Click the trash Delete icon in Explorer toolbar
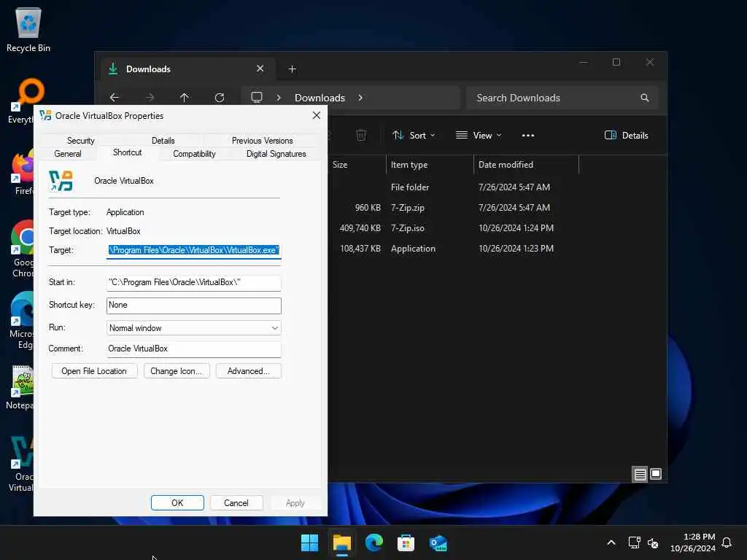The image size is (747, 560). point(361,135)
